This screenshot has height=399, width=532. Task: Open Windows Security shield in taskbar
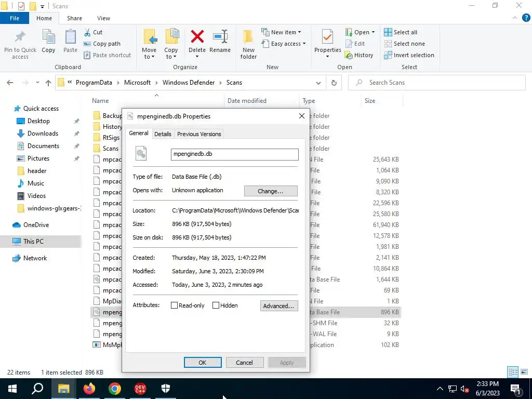(166, 389)
